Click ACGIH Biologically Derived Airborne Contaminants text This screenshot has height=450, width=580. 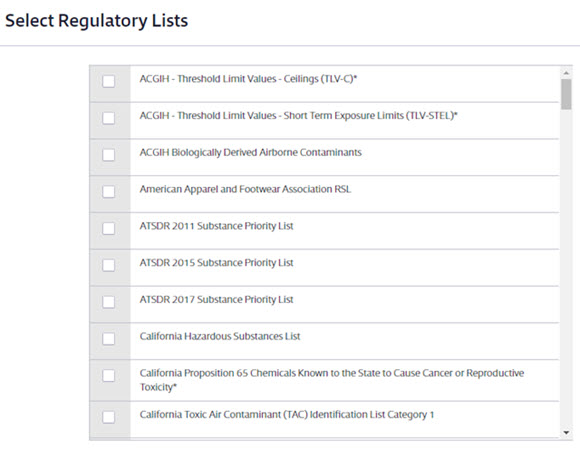(x=250, y=153)
